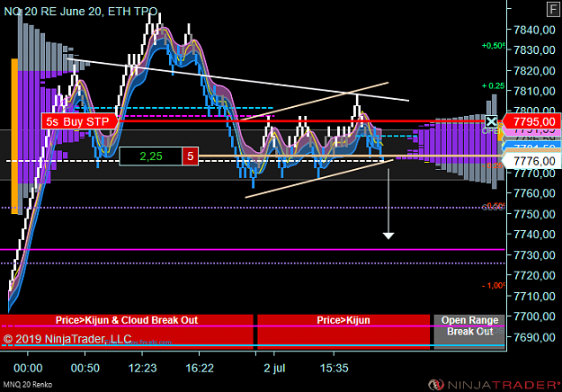Image resolution: width=562 pixels, height=392 pixels.
Task: Click the 7710,00 price axis label
Action: coord(534,297)
